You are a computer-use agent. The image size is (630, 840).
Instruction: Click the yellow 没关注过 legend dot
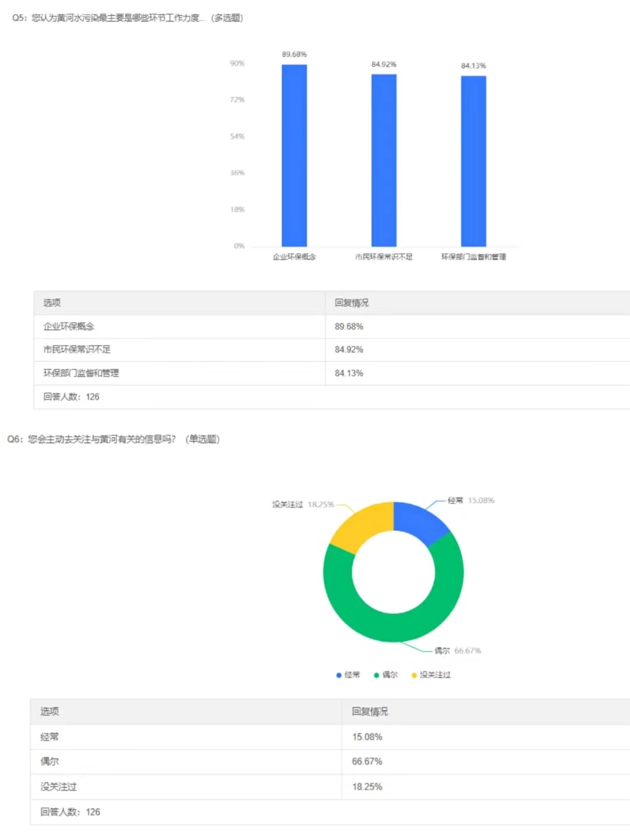414,675
